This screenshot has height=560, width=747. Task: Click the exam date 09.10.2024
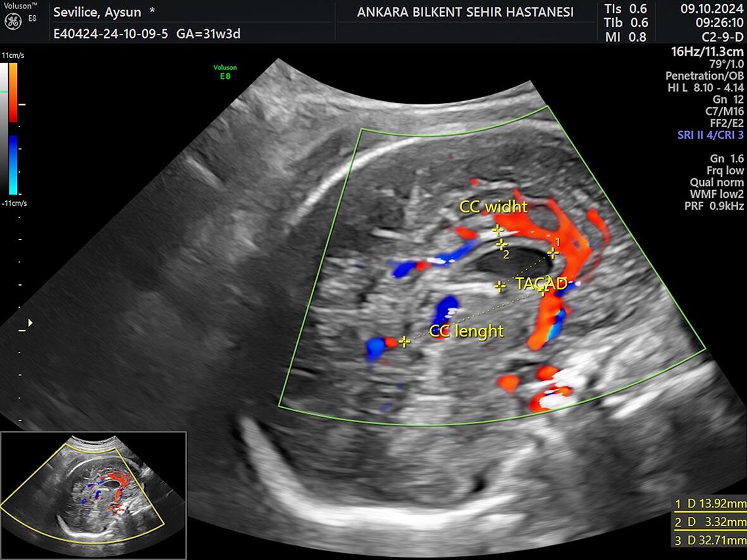[x=712, y=9]
